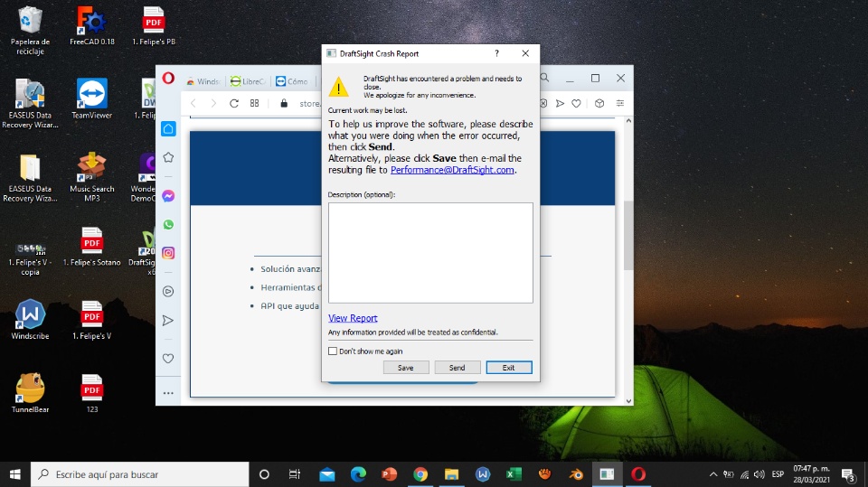This screenshot has width=868, height=487.
Task: Click the padlock site security icon
Action: (284, 104)
